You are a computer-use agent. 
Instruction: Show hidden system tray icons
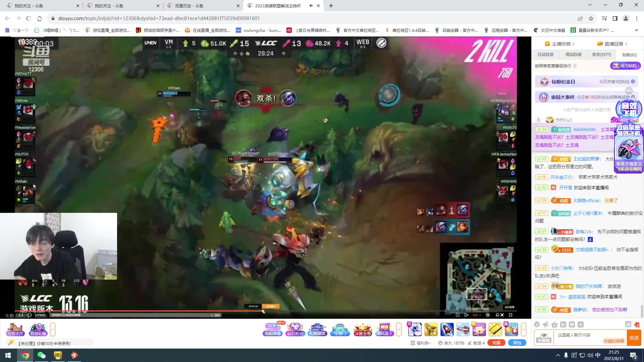[x=558, y=355]
